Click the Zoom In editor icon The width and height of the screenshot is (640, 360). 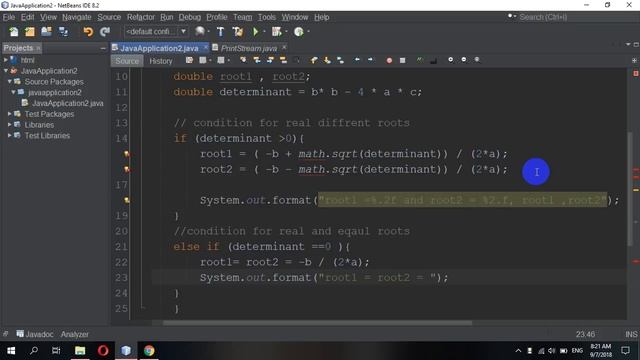[451, 60]
